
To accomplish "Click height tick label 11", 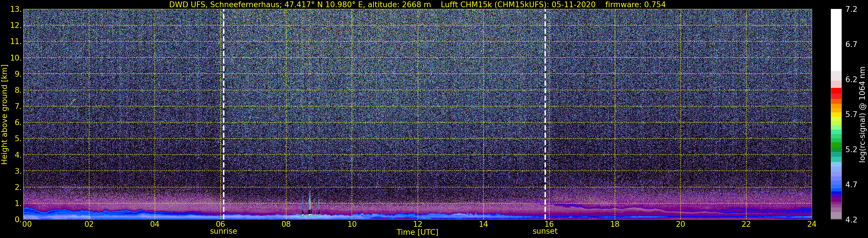I will (x=16, y=42).
